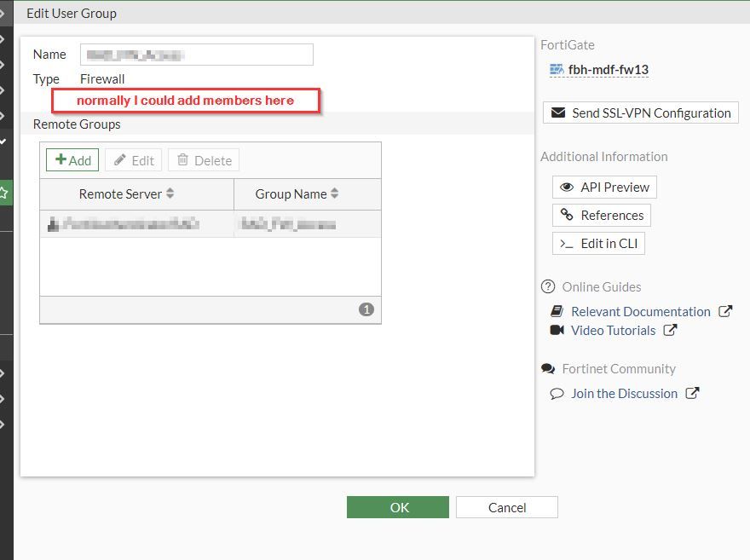
Task: Click the FortiGate device icon beside fbh-mdf-fw13
Action: [x=557, y=70]
